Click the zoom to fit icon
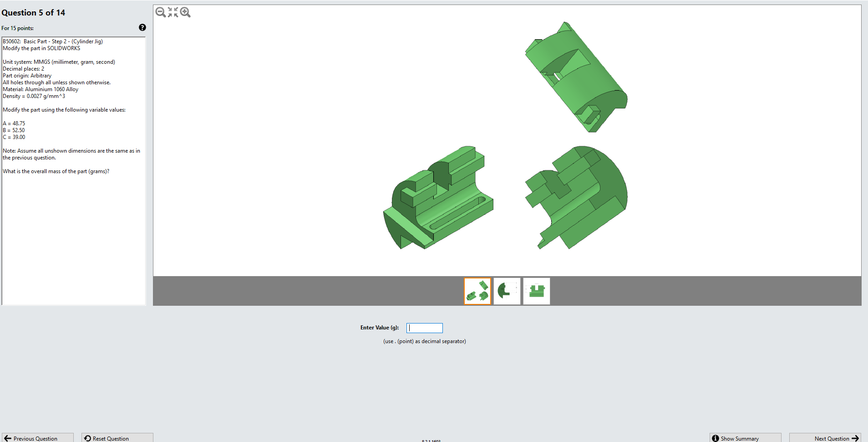This screenshot has height=442, width=868. coord(172,12)
